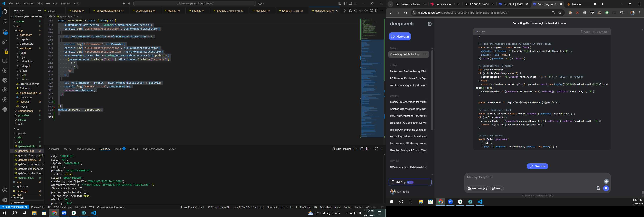Expand the routes folder

pos(20,21)
